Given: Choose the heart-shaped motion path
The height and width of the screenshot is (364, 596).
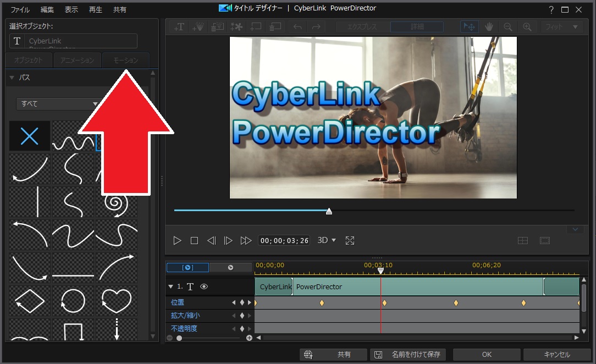Looking at the screenshot, I should [117, 301].
